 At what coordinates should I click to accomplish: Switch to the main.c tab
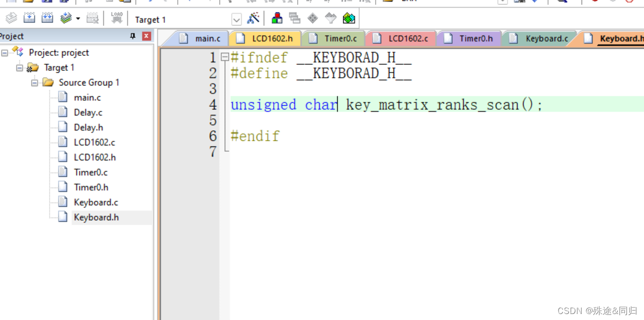[x=207, y=38]
